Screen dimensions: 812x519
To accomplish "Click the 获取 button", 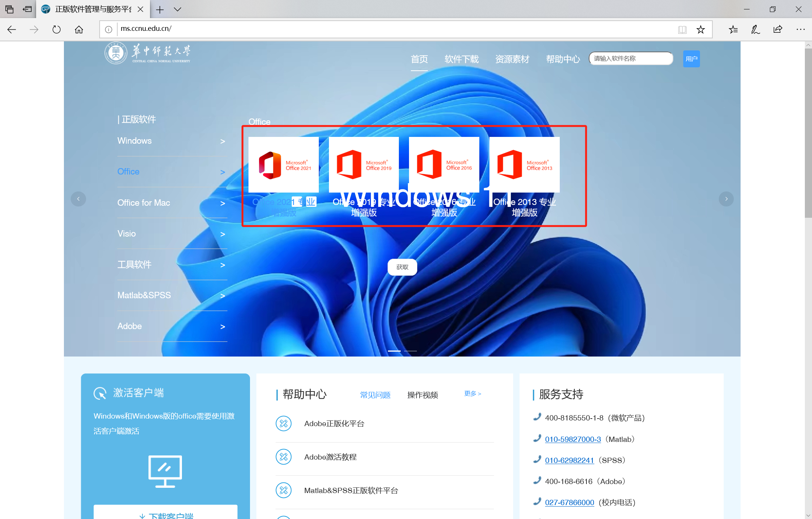I will pyautogui.click(x=402, y=267).
